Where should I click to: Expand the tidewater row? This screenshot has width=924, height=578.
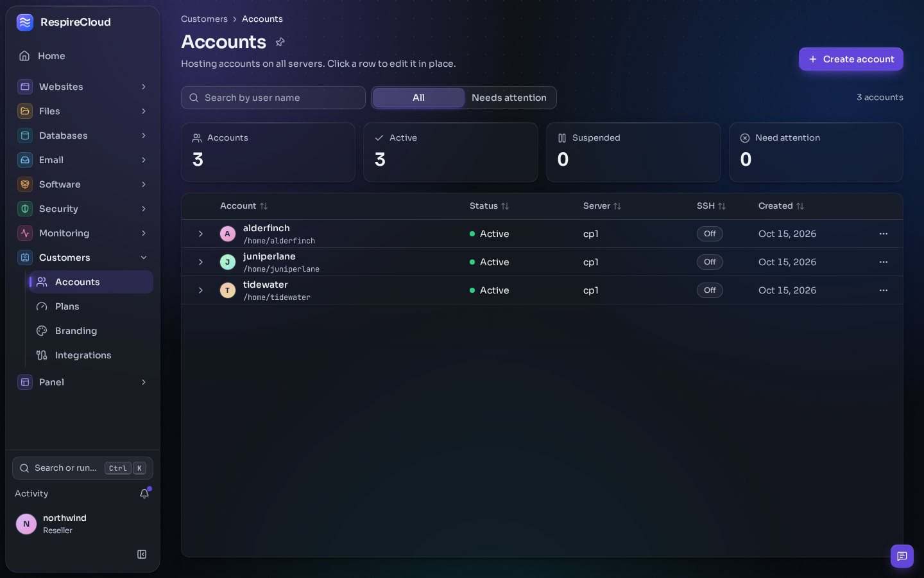click(x=200, y=290)
